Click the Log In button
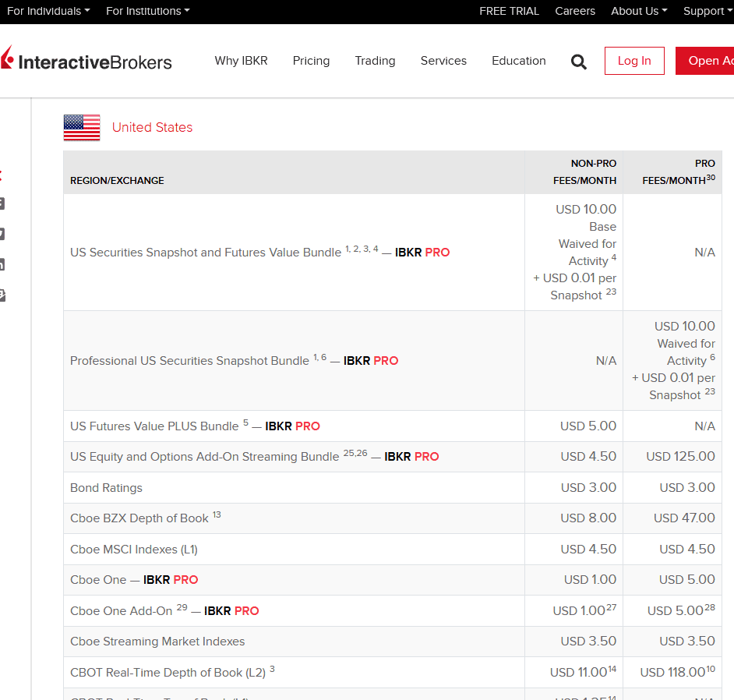This screenshot has width=734, height=700. (634, 61)
